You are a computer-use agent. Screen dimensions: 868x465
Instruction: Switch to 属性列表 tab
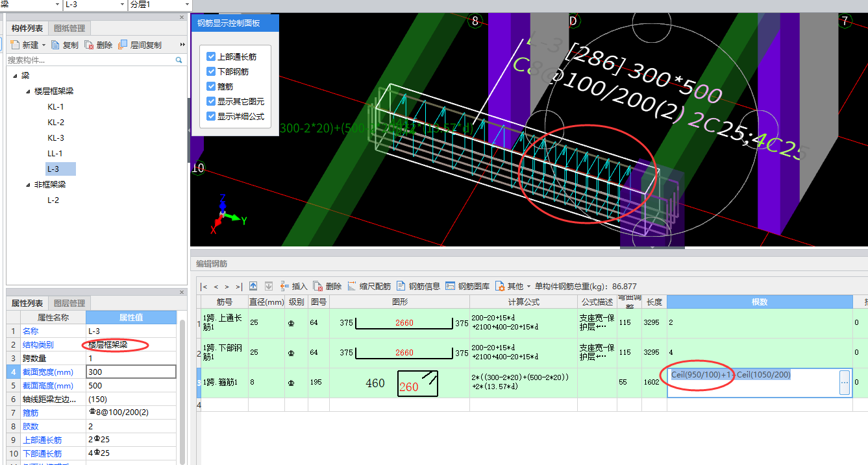pyautogui.click(x=27, y=304)
